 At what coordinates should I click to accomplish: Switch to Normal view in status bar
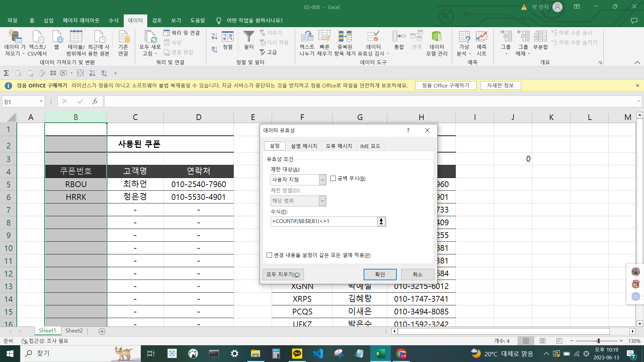(526, 341)
